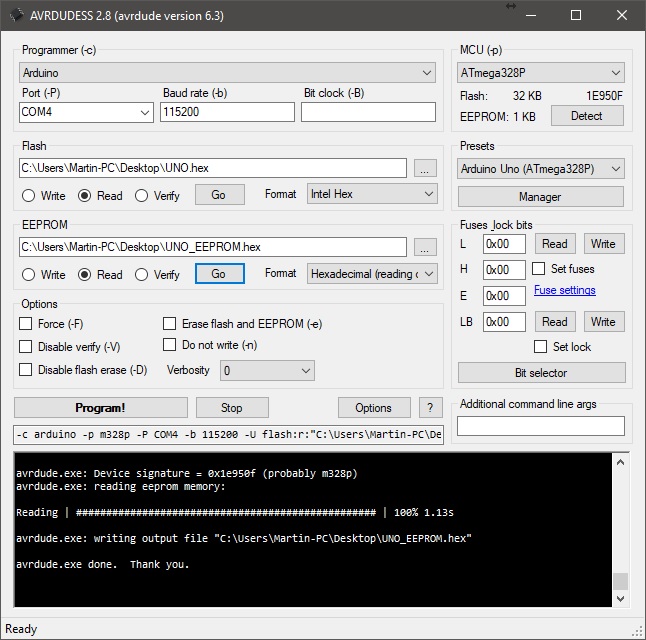This screenshot has height=640, width=646.
Task: Maximize the AVRDUDESS window
Action: 576,15
